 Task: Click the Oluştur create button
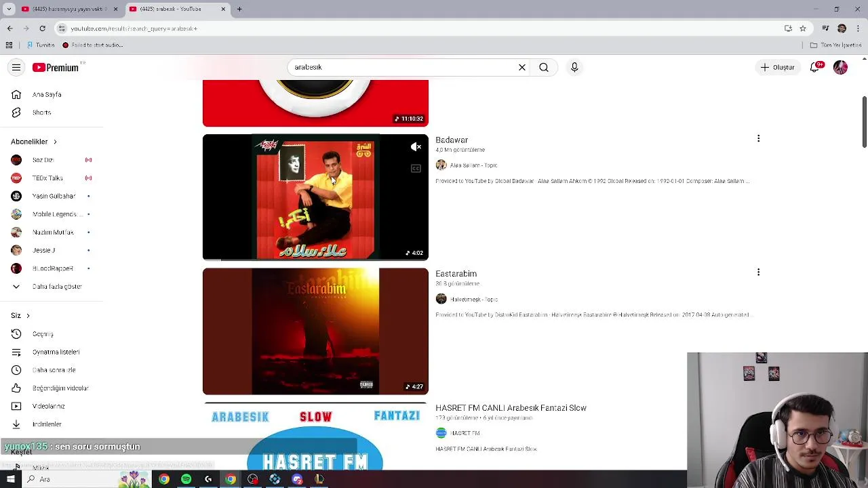click(x=777, y=67)
